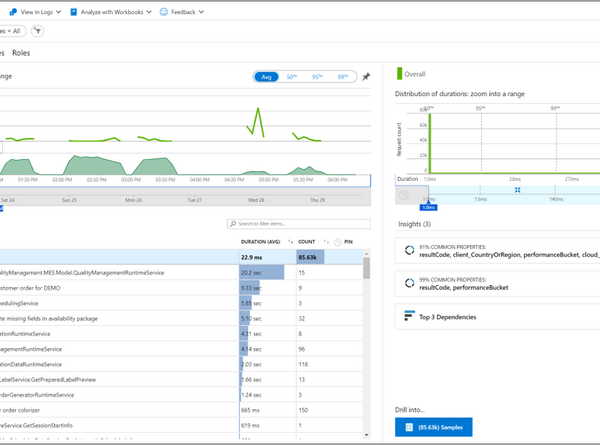Click the 20.2 sec duration cell
This screenshot has width=600, height=445.
(x=267, y=273)
